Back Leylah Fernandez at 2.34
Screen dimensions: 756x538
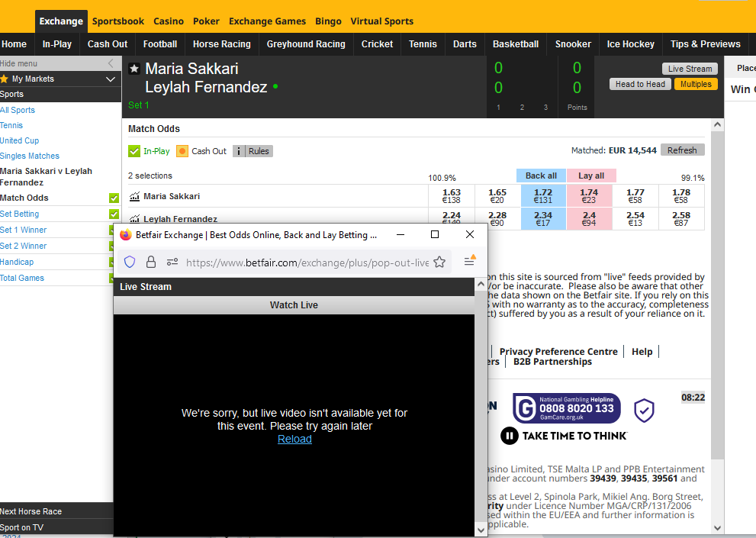coord(543,218)
